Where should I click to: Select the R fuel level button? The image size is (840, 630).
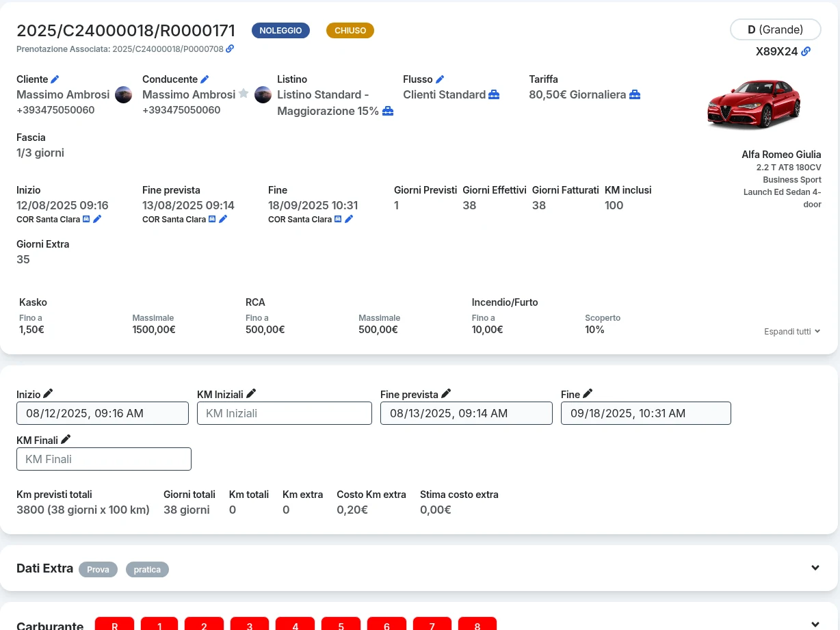click(114, 624)
